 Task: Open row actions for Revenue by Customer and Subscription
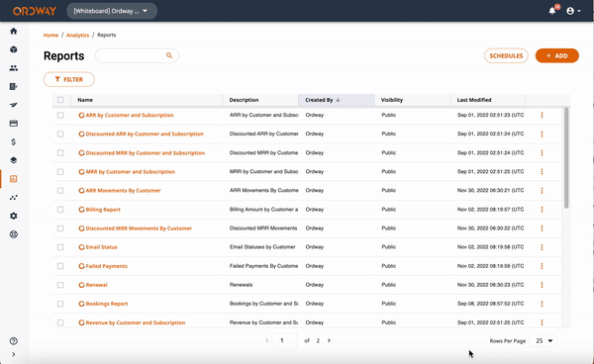(542, 322)
